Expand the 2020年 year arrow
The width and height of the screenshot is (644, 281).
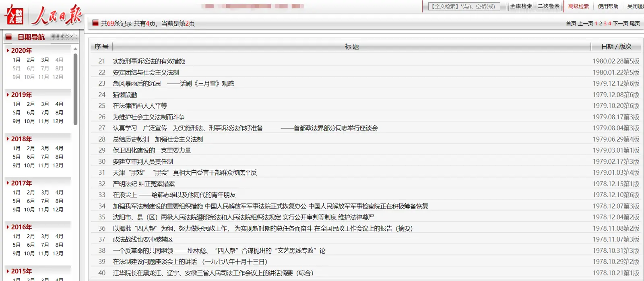pos(8,50)
